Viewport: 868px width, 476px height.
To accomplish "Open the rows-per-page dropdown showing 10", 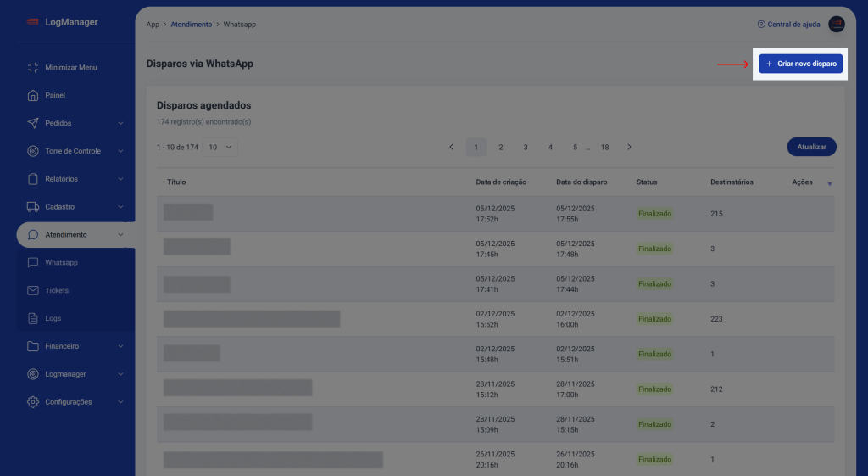I will [220, 147].
